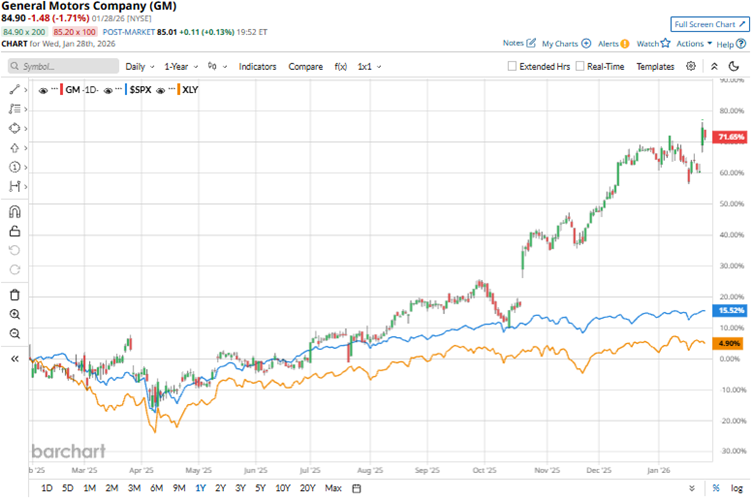The height and width of the screenshot is (500, 752).
Task: Select the trend line drawing tool
Action: coord(14,90)
